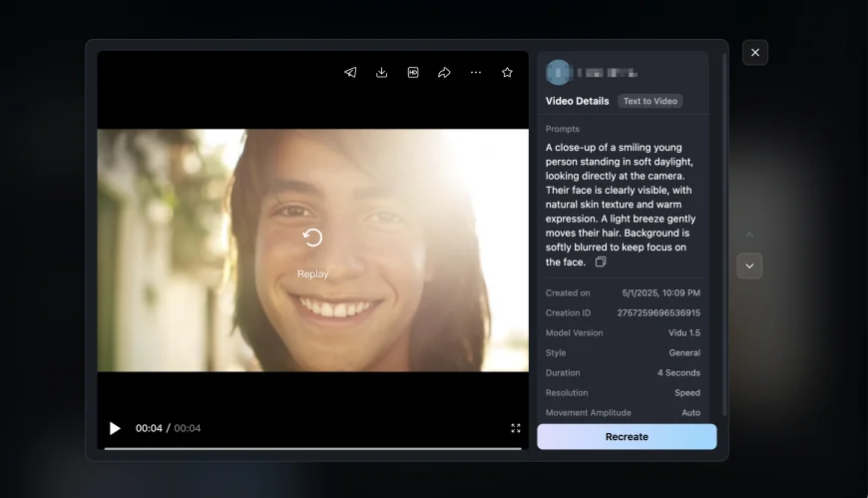Enter fullscreen mode in the video player

[x=516, y=428]
